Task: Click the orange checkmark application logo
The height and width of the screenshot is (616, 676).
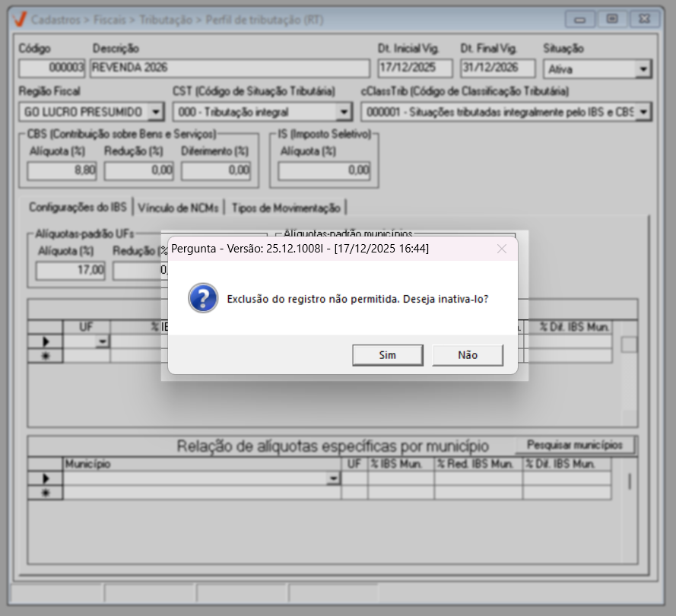Action: pyautogui.click(x=20, y=20)
